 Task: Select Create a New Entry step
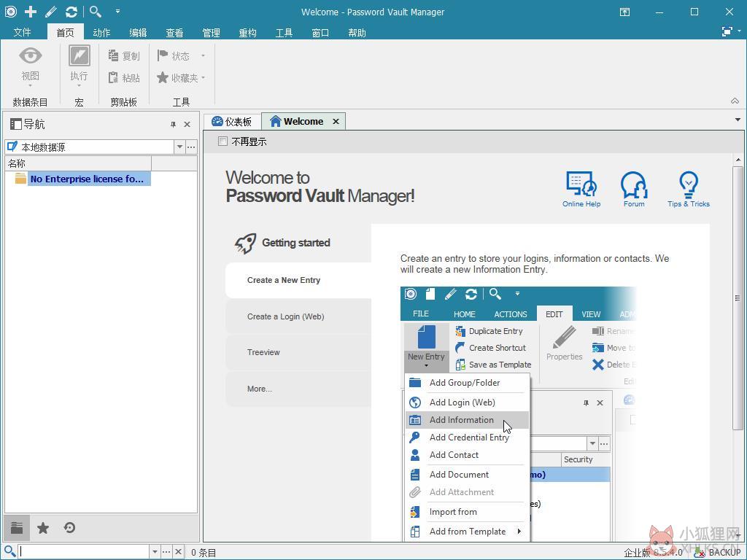(x=298, y=280)
